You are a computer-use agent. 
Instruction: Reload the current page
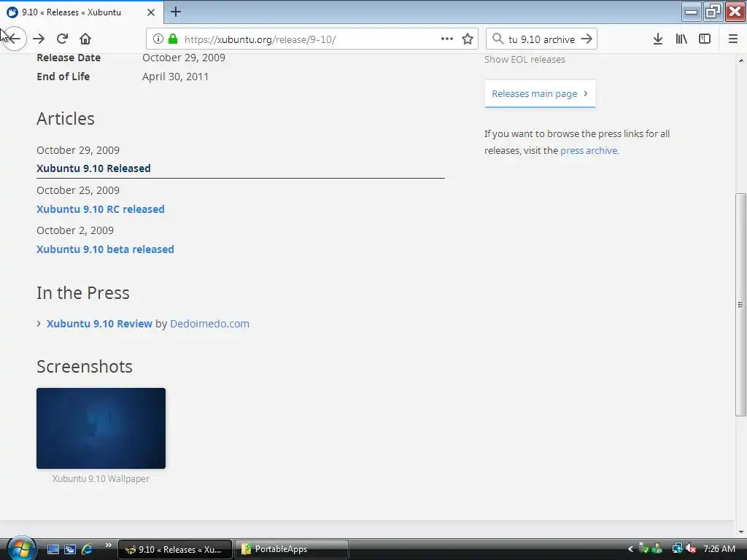(63, 39)
